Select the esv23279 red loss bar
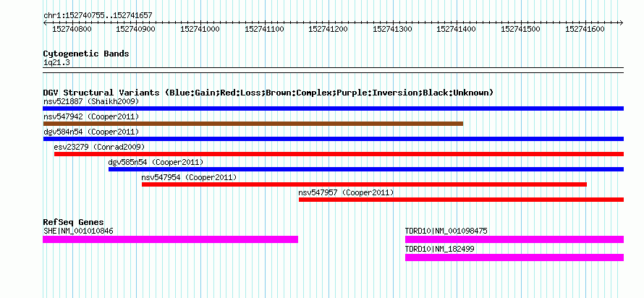644x298 pixels. pos(339,154)
